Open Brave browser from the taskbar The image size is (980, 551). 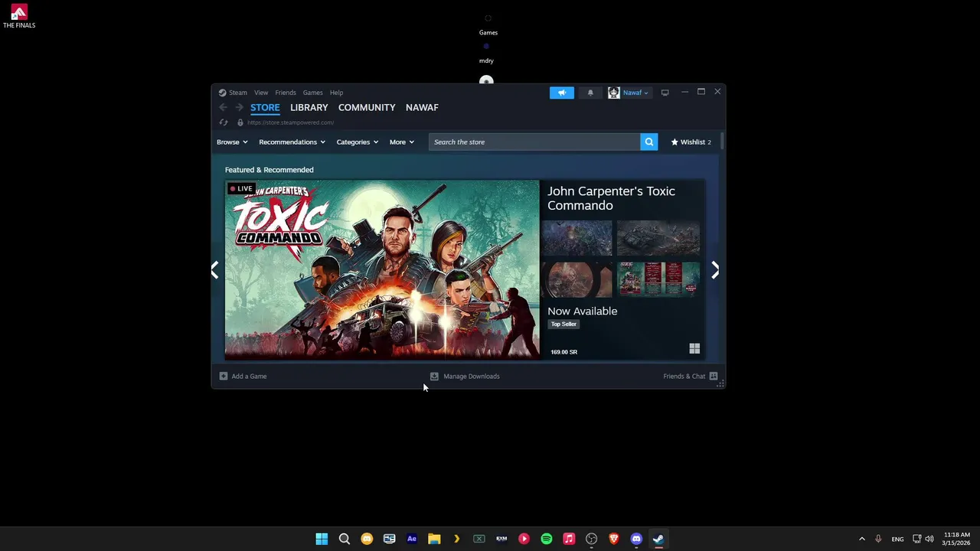pyautogui.click(x=613, y=539)
